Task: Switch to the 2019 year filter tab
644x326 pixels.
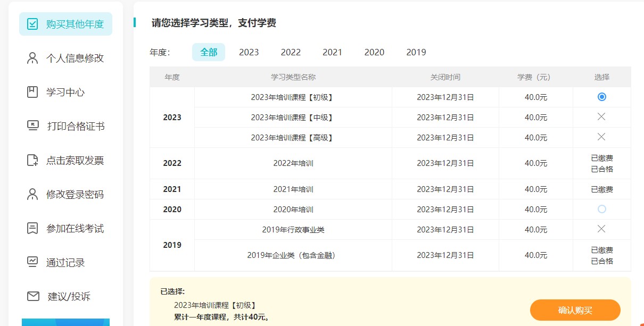Action: click(416, 52)
